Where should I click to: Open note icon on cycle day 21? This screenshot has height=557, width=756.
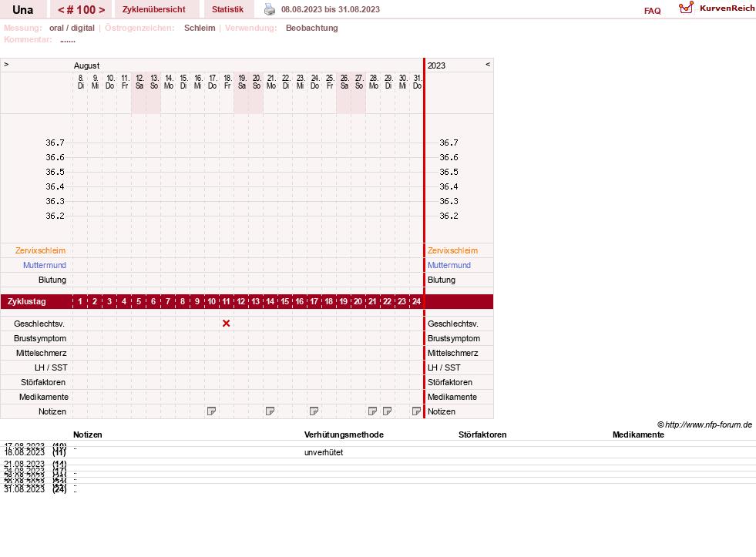(372, 411)
